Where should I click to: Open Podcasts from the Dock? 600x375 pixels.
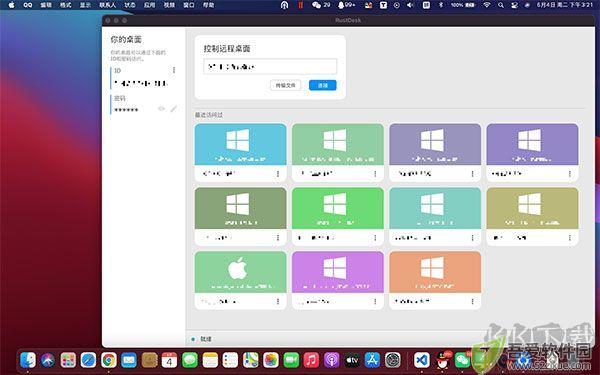(x=332, y=360)
